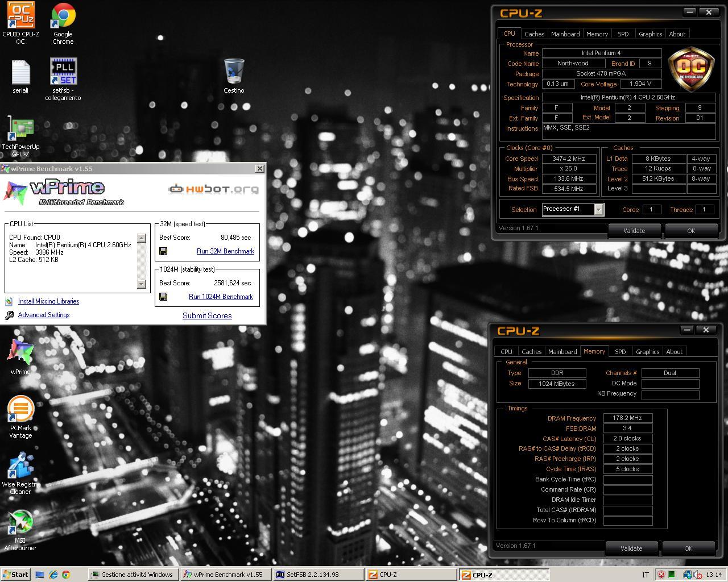Click the Install Missing Libraries icon
Image resolution: width=728 pixels, height=582 pixels.
9,302
